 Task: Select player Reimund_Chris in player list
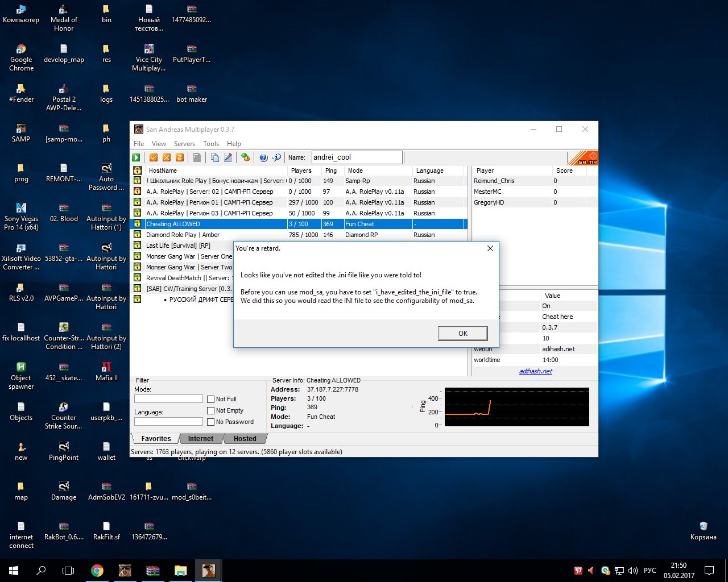click(x=494, y=181)
